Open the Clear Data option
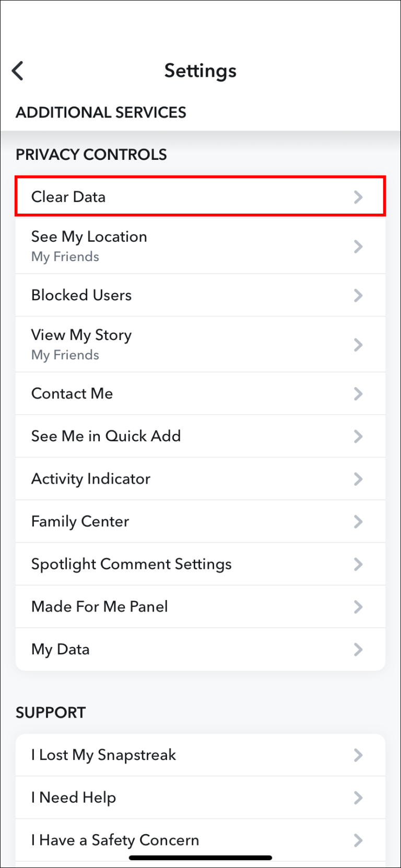This screenshot has height=868, width=401. 68,197
